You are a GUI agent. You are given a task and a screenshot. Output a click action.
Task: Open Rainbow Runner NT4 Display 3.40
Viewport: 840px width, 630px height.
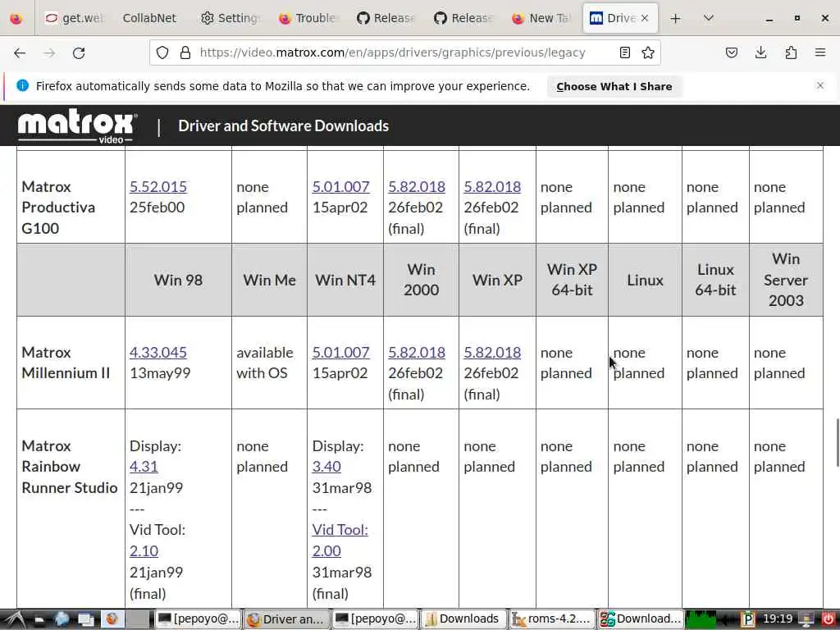point(326,466)
